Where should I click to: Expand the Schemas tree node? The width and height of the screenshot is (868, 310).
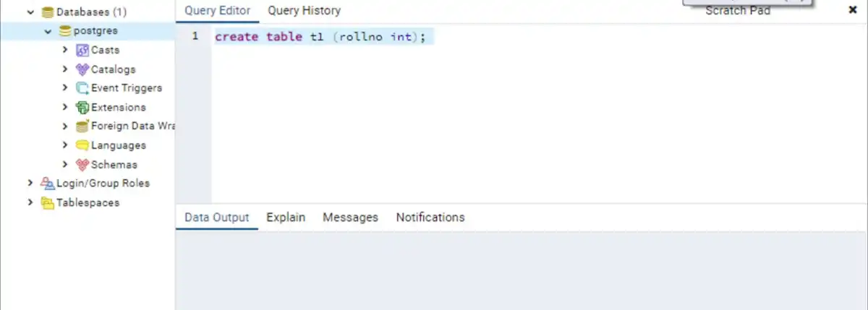coord(65,164)
